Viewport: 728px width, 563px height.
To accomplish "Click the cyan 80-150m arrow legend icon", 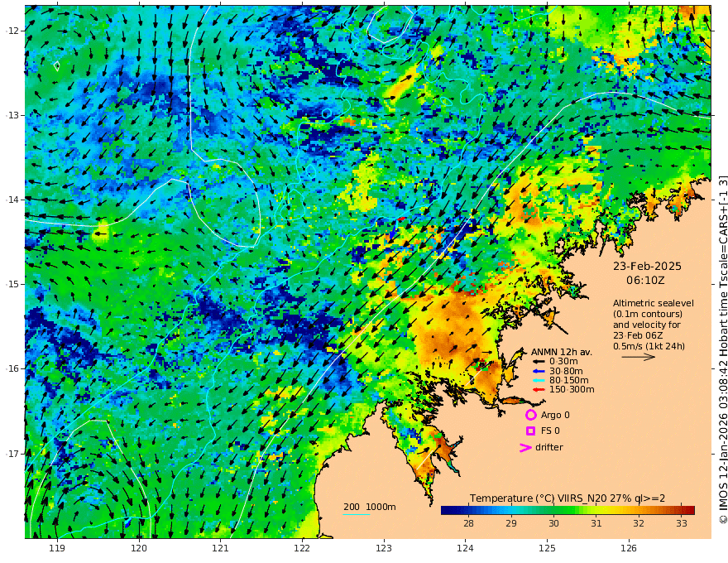I will [538, 381].
